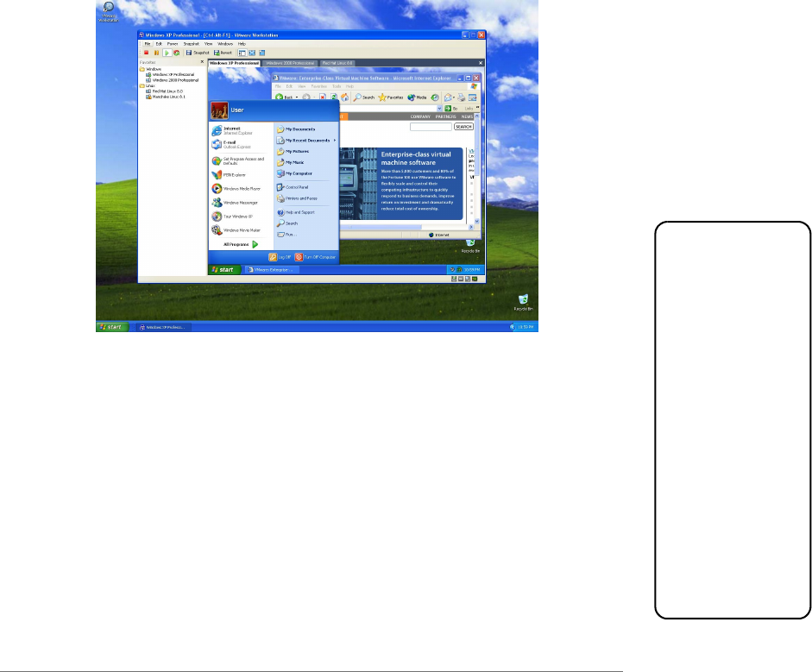The height and width of the screenshot is (672, 812).
Task: Open the Edit menu in VMware Workstation
Action: coord(159,44)
